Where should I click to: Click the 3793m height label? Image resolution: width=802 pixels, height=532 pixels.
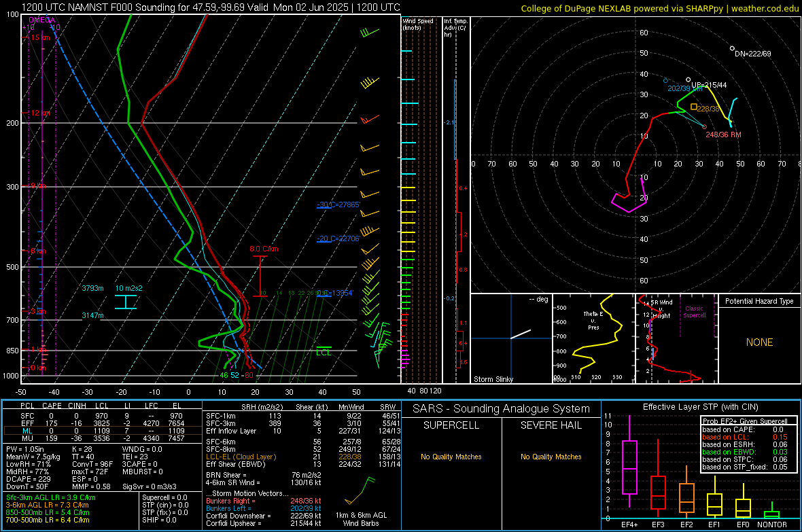tap(92, 289)
